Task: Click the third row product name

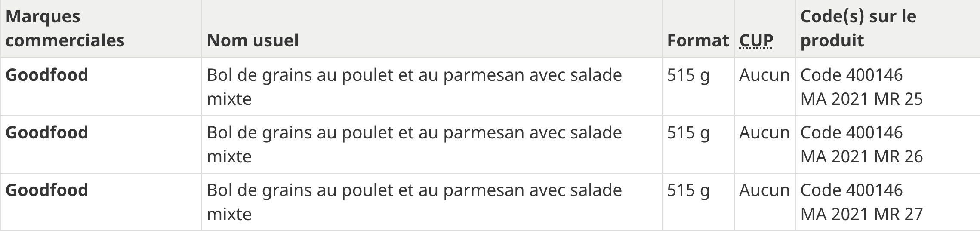Action: (x=414, y=202)
